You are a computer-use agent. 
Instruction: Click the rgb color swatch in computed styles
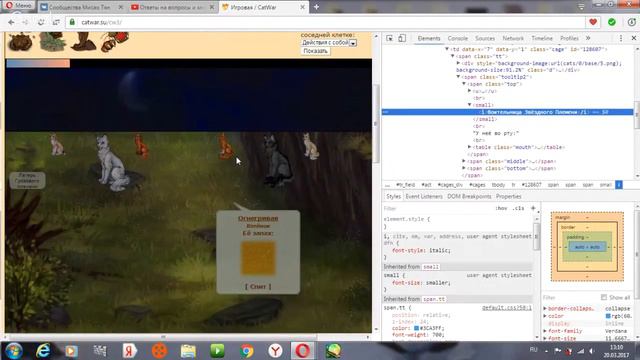tap(608, 316)
